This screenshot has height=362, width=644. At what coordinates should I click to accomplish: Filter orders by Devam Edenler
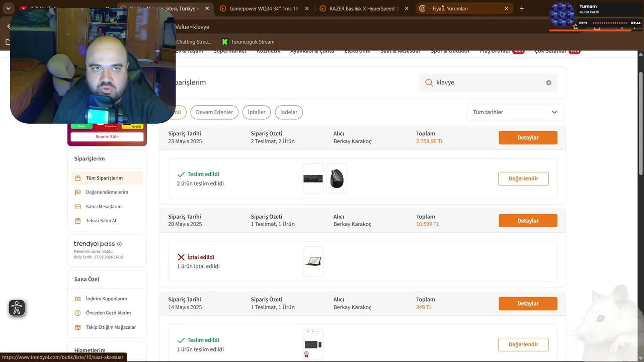(x=214, y=112)
